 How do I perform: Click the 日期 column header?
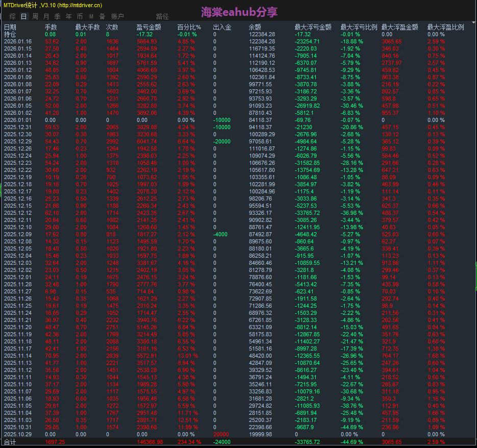(x=10, y=27)
